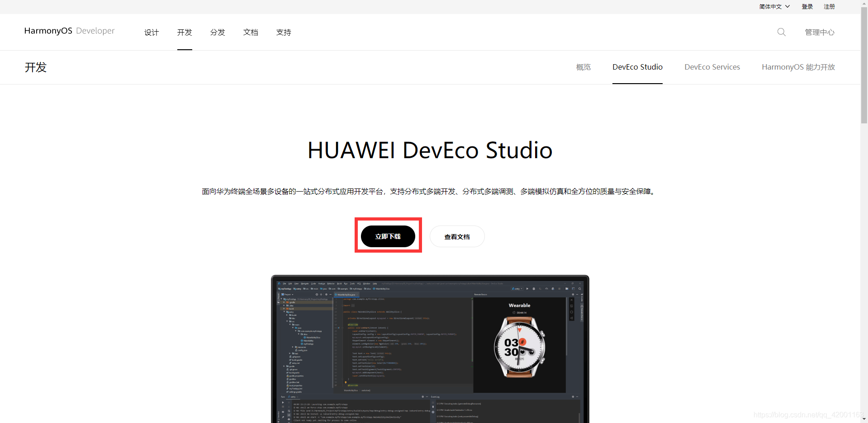The width and height of the screenshot is (868, 423).
Task: Click the 查看文档 button
Action: [457, 236]
